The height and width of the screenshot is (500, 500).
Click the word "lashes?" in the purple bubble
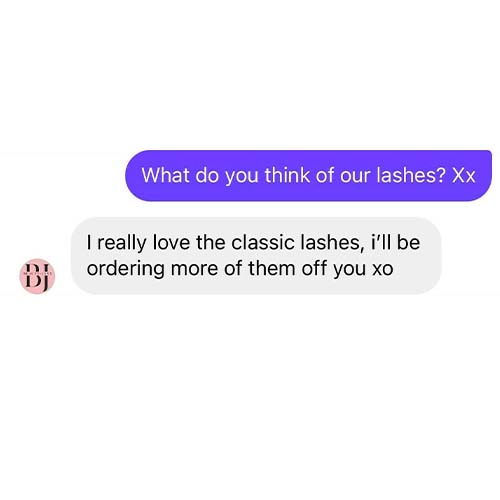tap(411, 175)
